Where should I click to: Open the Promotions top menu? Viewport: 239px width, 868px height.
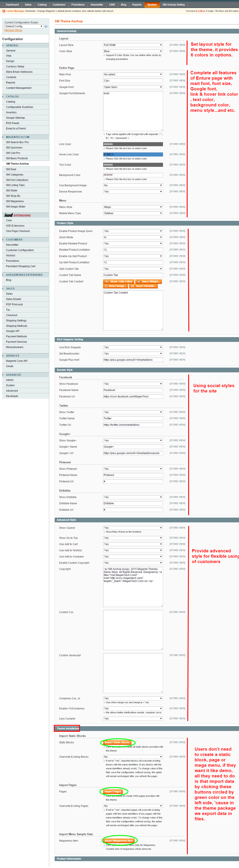pos(78,5)
